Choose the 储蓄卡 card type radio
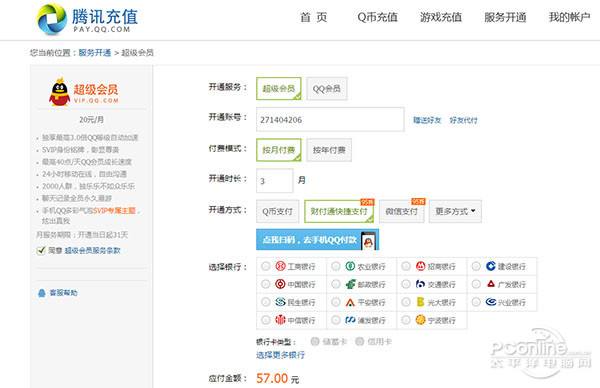 [x=315, y=341]
